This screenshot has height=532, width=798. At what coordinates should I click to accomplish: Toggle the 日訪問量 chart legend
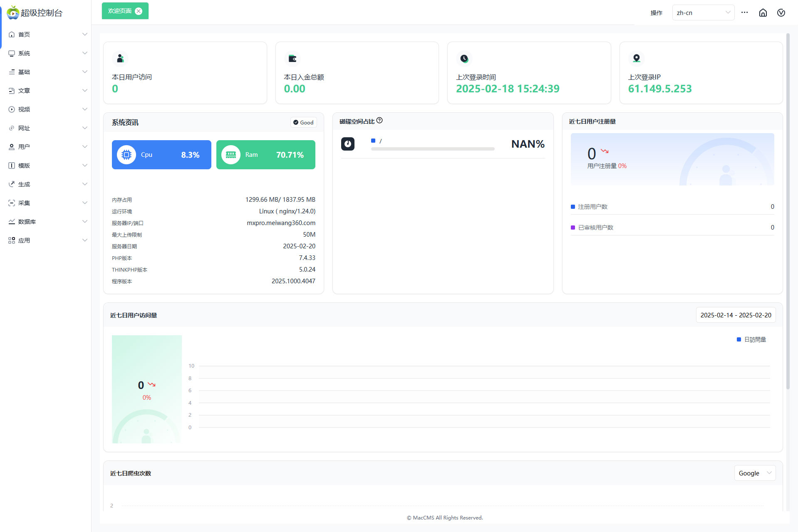pyautogui.click(x=751, y=339)
